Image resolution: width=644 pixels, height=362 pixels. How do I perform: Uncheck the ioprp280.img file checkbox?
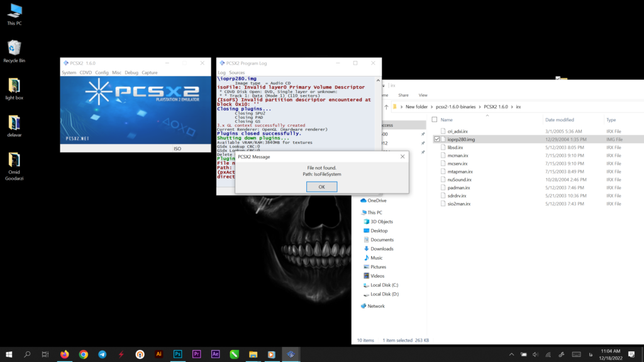437,139
